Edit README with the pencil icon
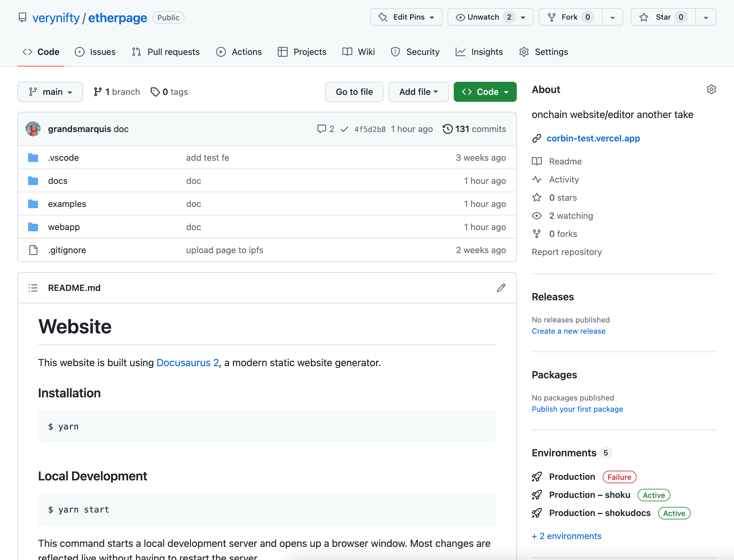The width and height of the screenshot is (734, 560). point(501,288)
